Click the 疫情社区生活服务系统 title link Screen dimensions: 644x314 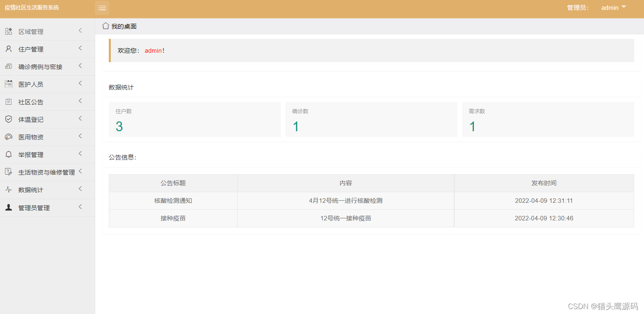point(32,7)
